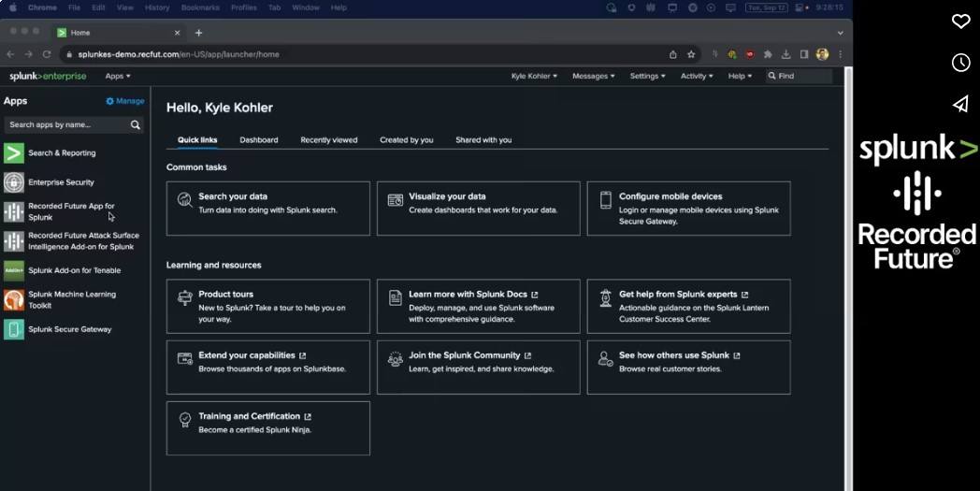980x491 pixels.
Task: Click the Training and Certification badge icon
Action: (x=185, y=420)
